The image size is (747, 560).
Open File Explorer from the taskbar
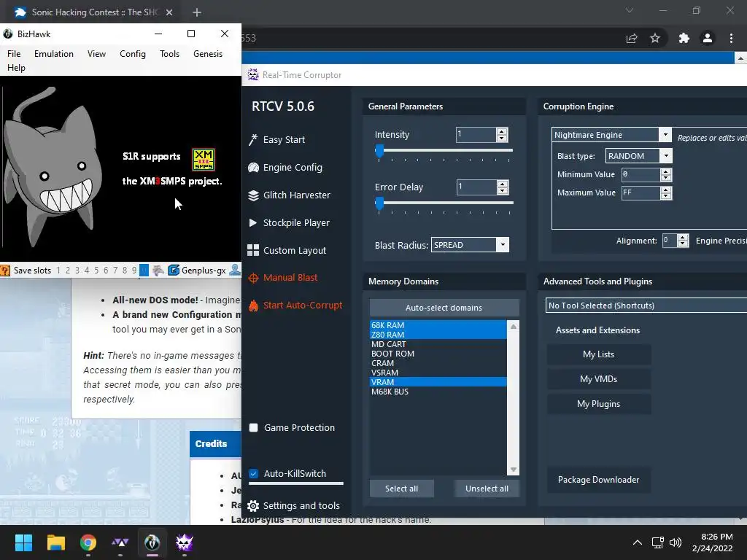pos(55,542)
